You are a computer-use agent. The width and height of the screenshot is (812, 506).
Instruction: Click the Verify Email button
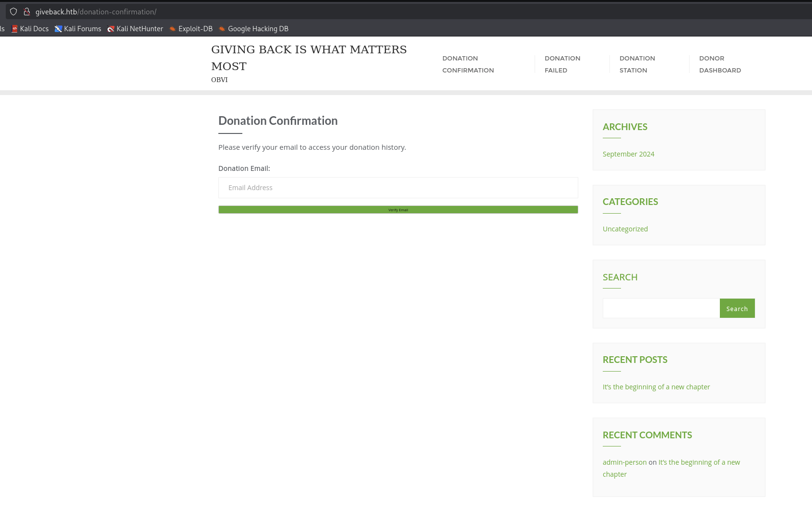[x=398, y=209]
